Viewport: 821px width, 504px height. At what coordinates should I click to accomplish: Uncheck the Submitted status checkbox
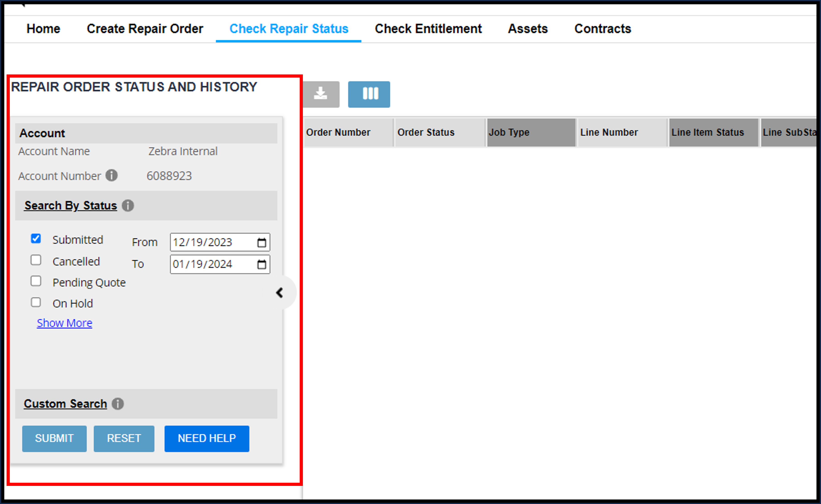36,239
